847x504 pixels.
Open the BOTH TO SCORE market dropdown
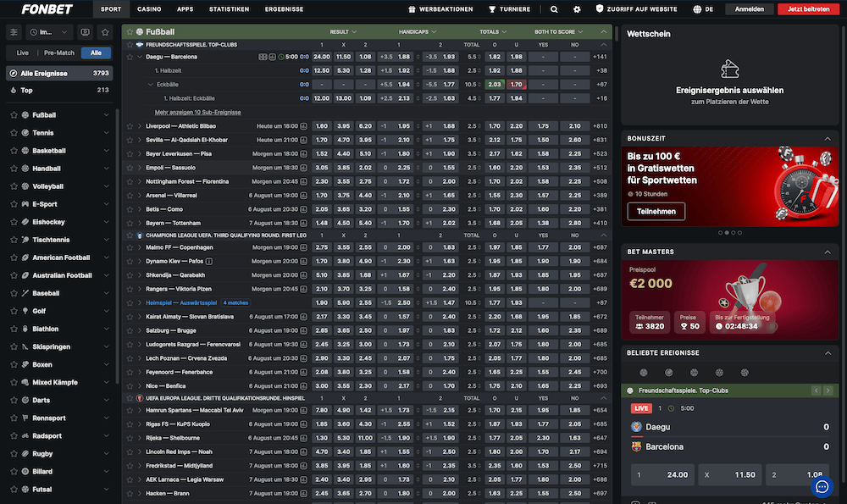tap(558, 32)
